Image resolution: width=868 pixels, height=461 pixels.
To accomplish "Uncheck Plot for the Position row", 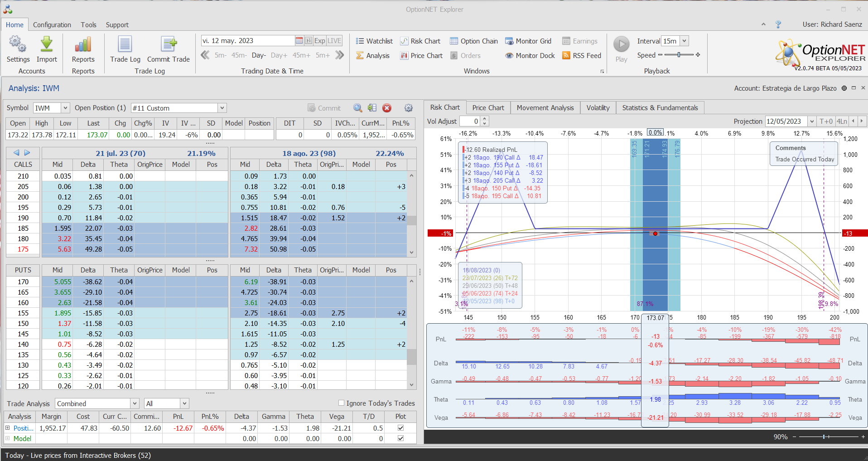I will 400,428.
